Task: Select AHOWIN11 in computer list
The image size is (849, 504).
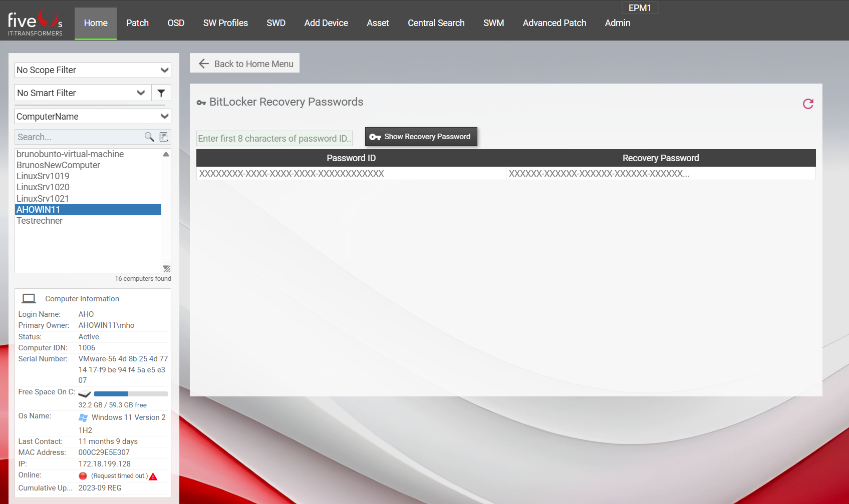Action: pyautogui.click(x=88, y=210)
